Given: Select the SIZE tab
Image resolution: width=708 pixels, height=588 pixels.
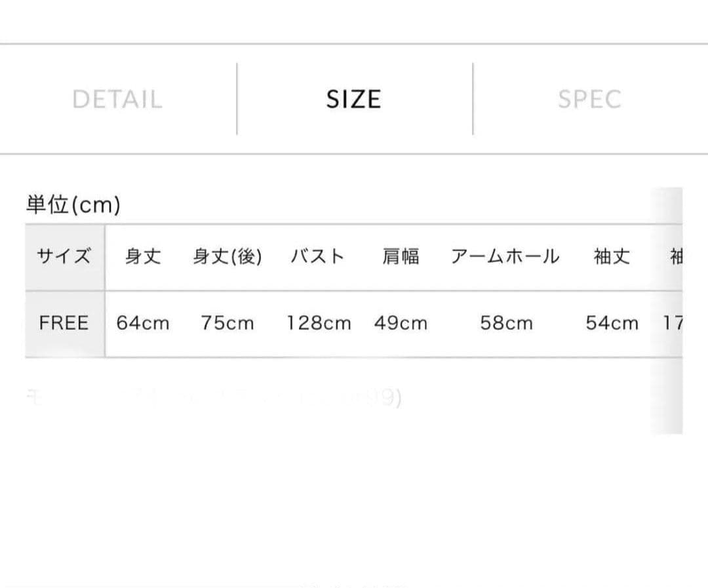Looking at the screenshot, I should coord(353,100).
